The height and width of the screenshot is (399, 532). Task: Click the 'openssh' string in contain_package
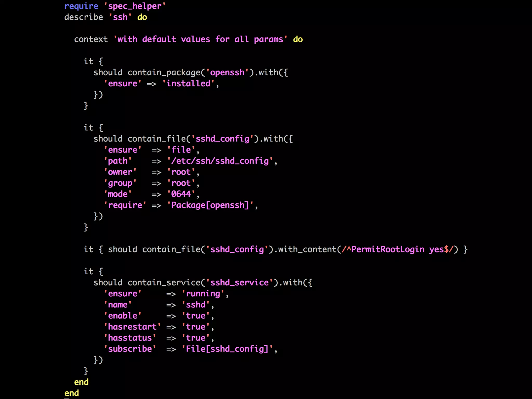227,72
